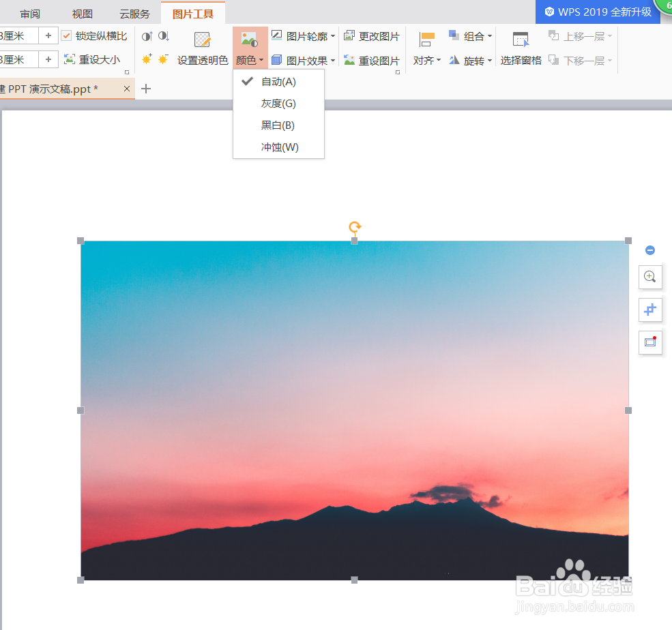672x630 pixels.
Task: Select 自动(A) from the color menu
Action: tap(278, 82)
